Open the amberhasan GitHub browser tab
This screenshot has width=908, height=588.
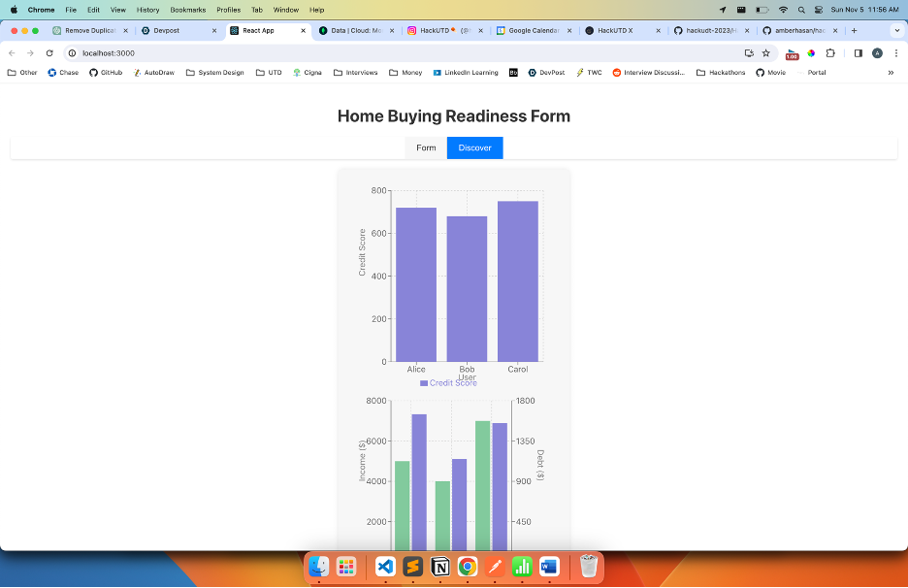(799, 31)
